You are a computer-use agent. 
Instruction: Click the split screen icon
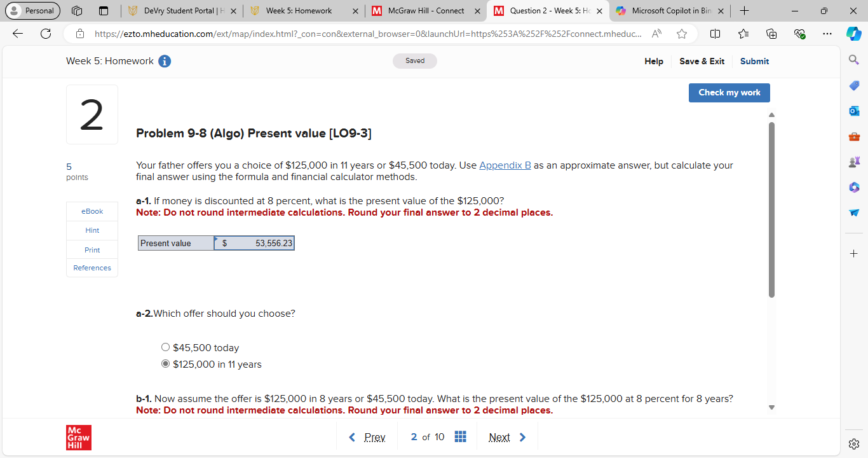pyautogui.click(x=715, y=34)
